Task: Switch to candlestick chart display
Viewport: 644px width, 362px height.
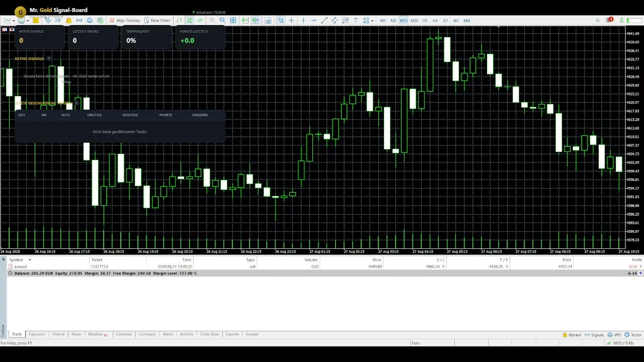Action: click(x=190, y=20)
